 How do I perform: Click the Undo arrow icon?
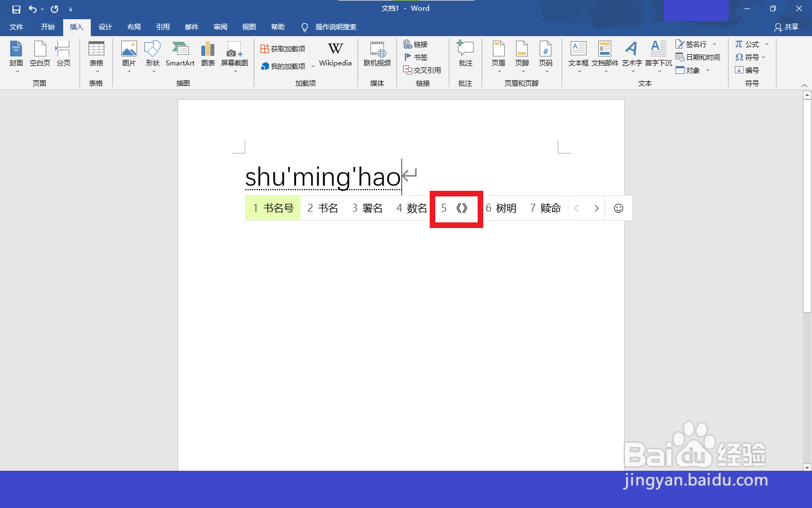pos(33,9)
